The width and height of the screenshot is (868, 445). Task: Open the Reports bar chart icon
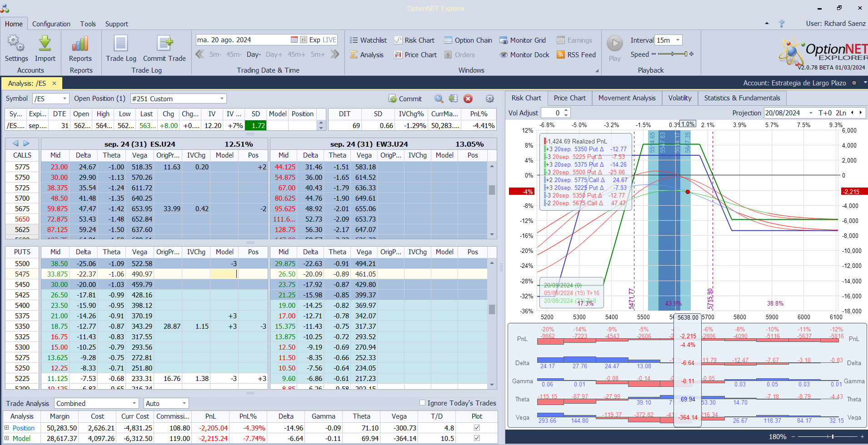point(80,44)
